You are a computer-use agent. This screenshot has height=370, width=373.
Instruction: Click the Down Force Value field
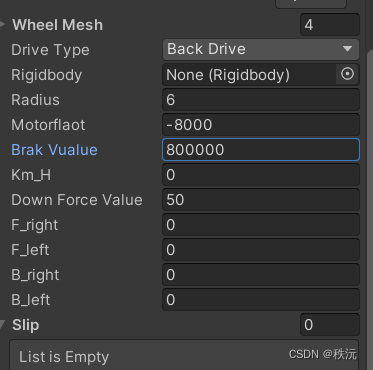(x=261, y=199)
